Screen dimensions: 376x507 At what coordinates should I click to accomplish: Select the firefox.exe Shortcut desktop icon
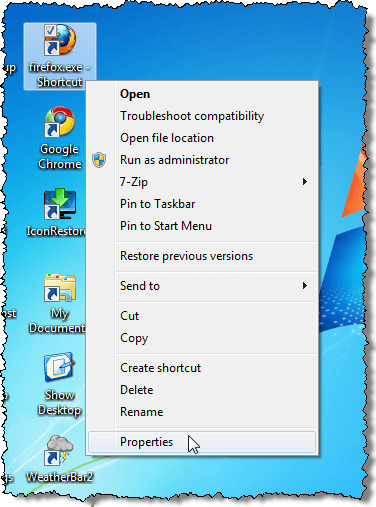pos(60,56)
